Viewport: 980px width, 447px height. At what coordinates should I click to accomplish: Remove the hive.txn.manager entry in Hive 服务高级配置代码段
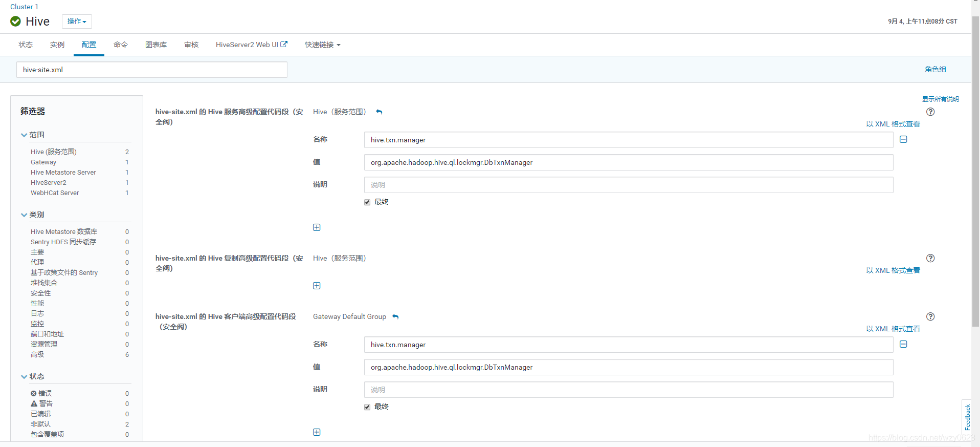pyautogui.click(x=903, y=139)
